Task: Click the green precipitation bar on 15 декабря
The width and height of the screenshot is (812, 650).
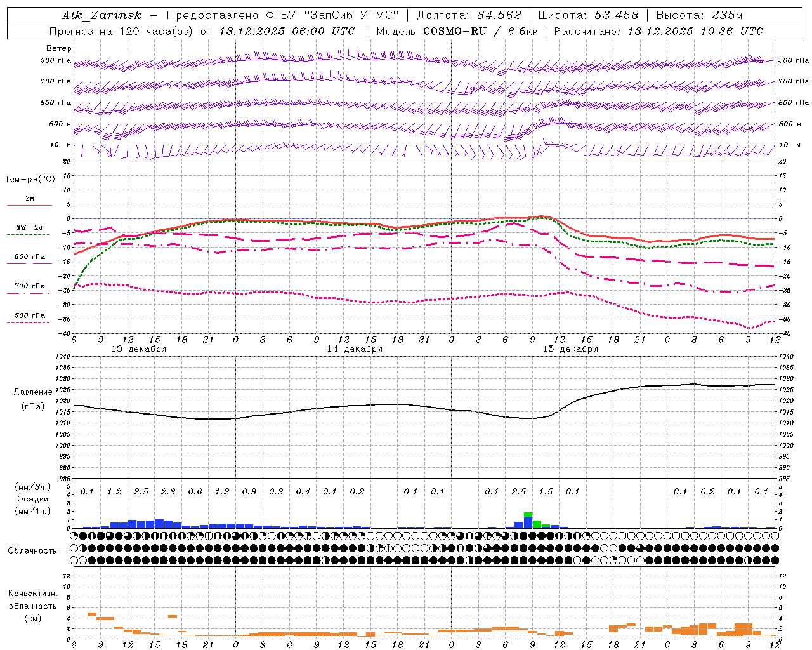Action: pyautogui.click(x=537, y=523)
